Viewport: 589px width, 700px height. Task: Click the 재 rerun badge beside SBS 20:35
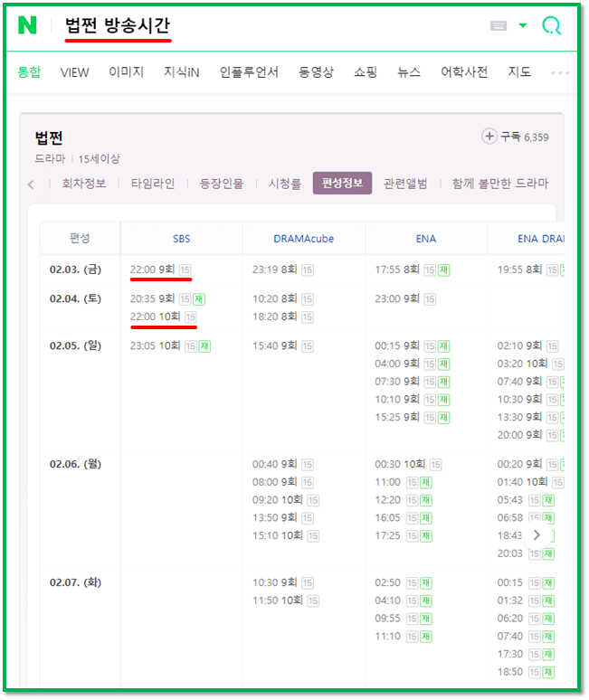pyautogui.click(x=199, y=299)
